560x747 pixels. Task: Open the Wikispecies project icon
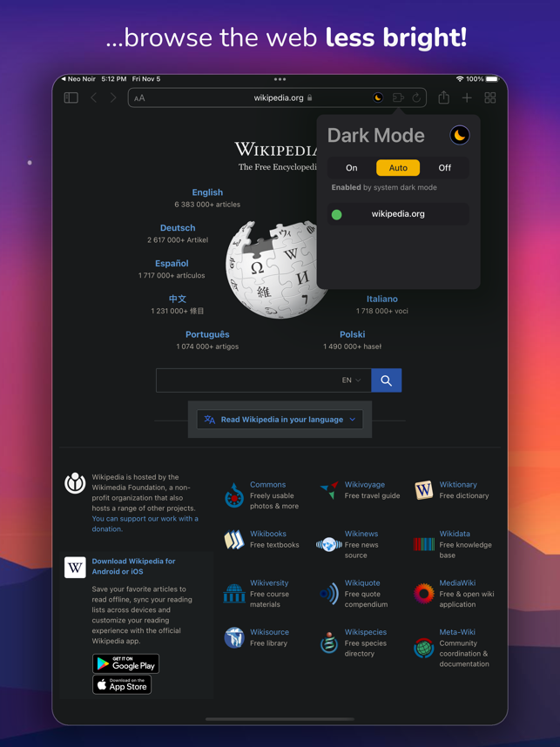(x=329, y=643)
